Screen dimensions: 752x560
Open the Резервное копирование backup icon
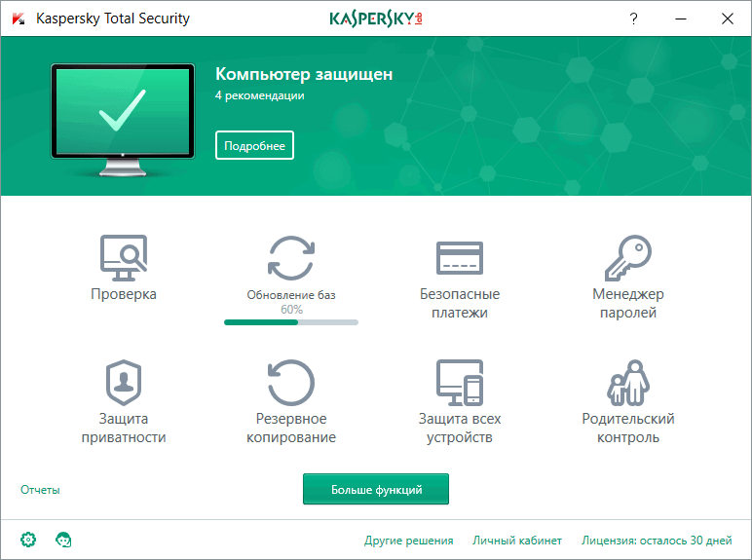point(291,382)
